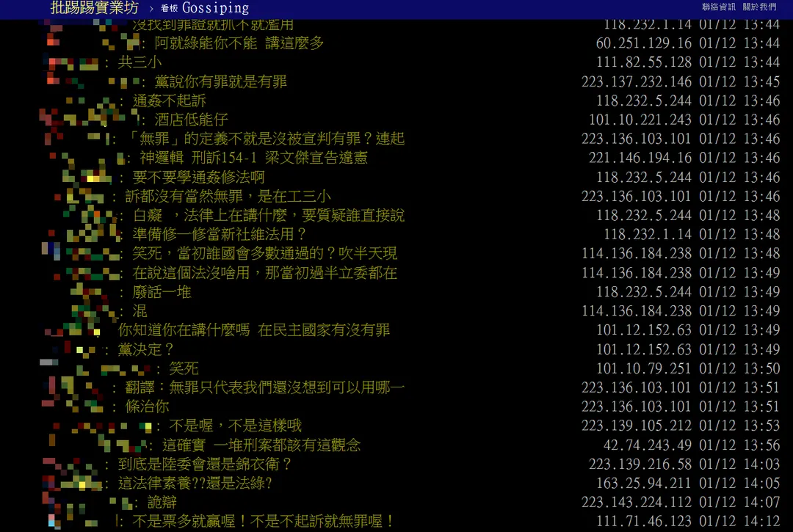Click IP address 111.82.55.128
Image resolution: width=793 pixels, height=532 pixels.
tap(644, 62)
